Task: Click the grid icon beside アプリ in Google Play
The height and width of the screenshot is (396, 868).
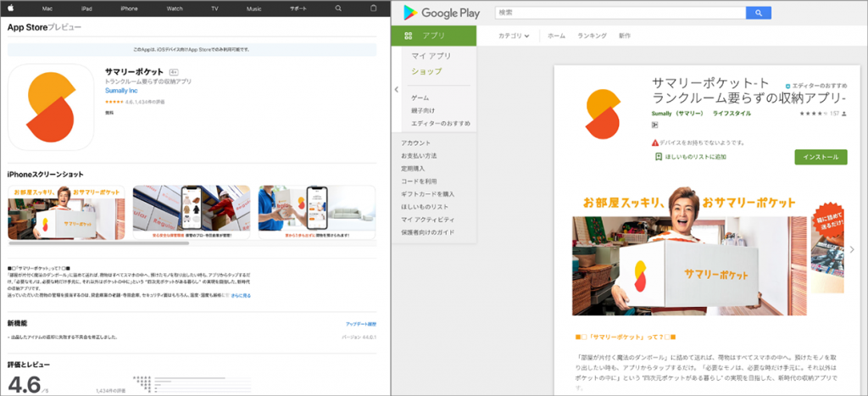Action: coord(409,36)
